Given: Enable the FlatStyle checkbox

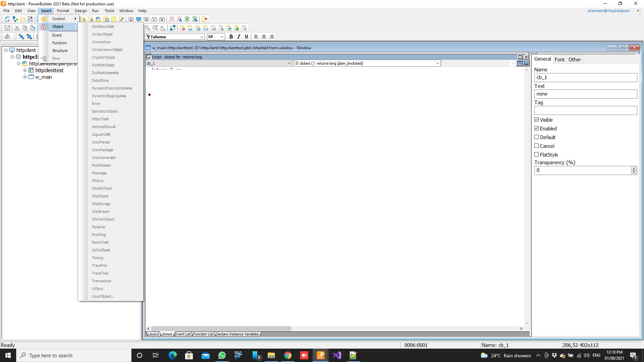Looking at the screenshot, I should tap(537, 155).
